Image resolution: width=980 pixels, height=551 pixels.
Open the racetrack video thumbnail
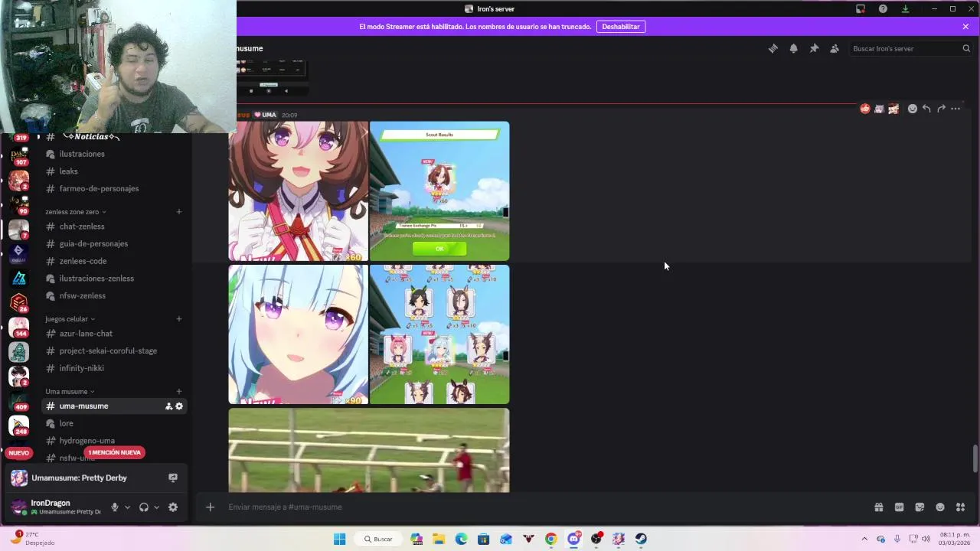369,450
